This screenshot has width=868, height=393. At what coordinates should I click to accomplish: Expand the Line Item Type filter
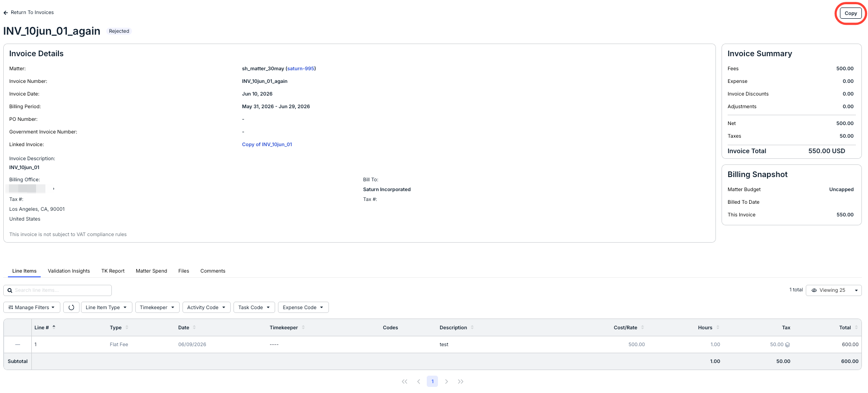(x=106, y=307)
